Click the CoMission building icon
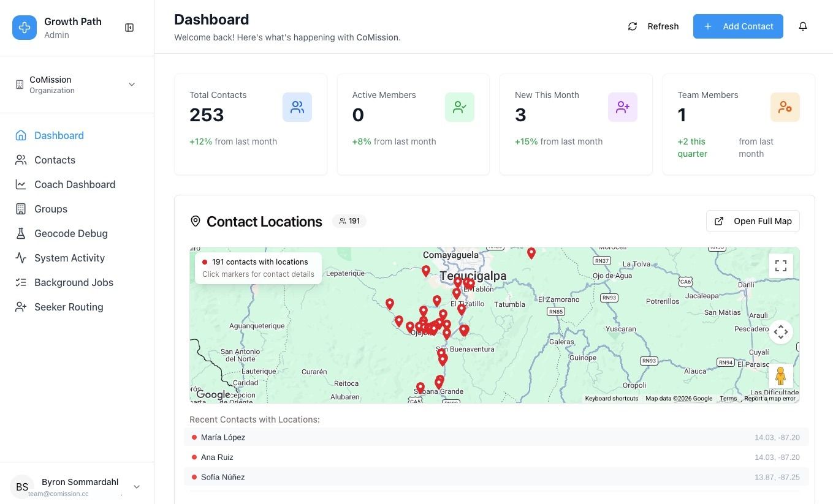The width and height of the screenshot is (833, 504). coord(20,85)
